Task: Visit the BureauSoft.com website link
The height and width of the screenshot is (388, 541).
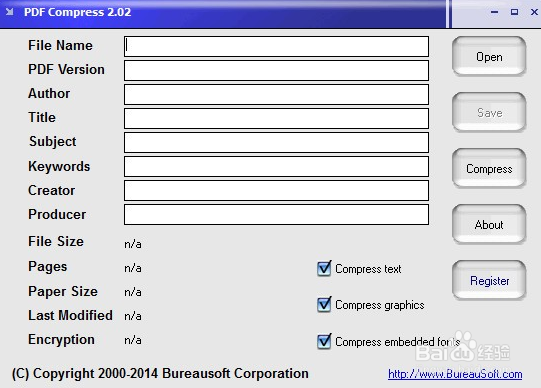Action: pos(455,374)
